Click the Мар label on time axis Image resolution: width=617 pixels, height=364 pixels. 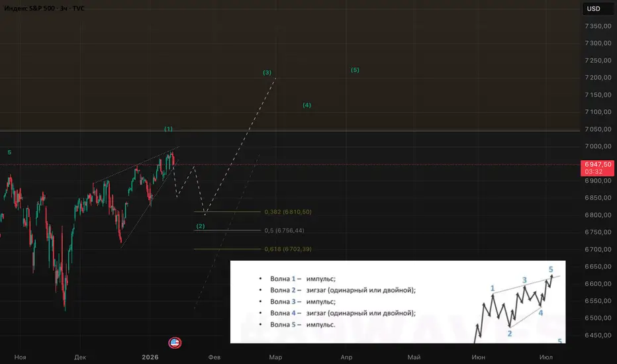click(x=275, y=357)
